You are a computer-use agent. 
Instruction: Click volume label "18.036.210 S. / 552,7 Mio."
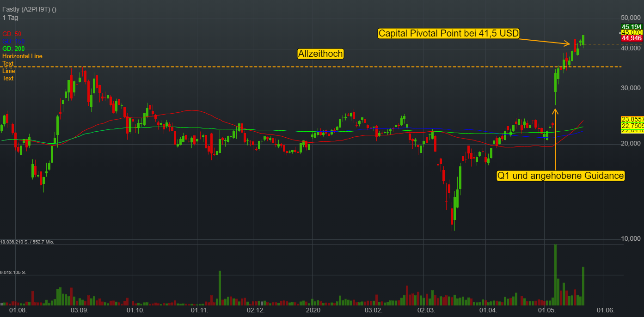coord(27,242)
